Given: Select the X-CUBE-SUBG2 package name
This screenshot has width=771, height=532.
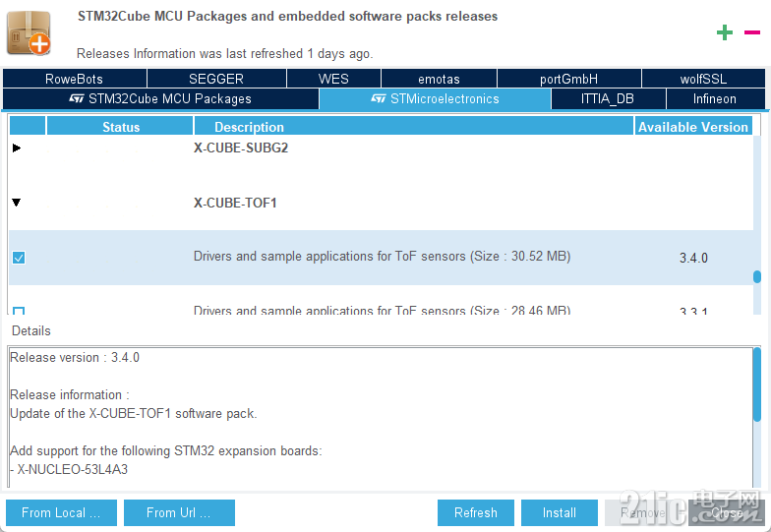Looking at the screenshot, I should tap(241, 148).
